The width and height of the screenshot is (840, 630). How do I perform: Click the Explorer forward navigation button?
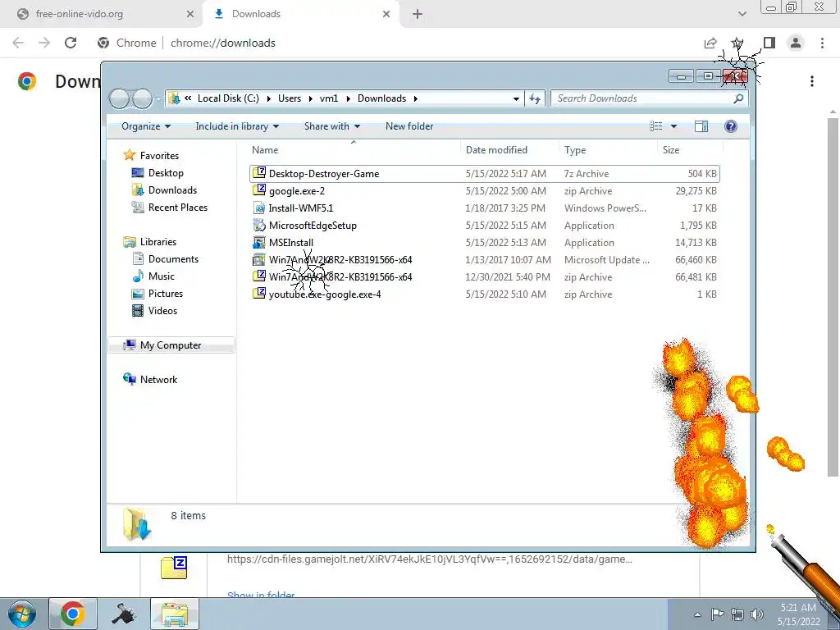[143, 99]
